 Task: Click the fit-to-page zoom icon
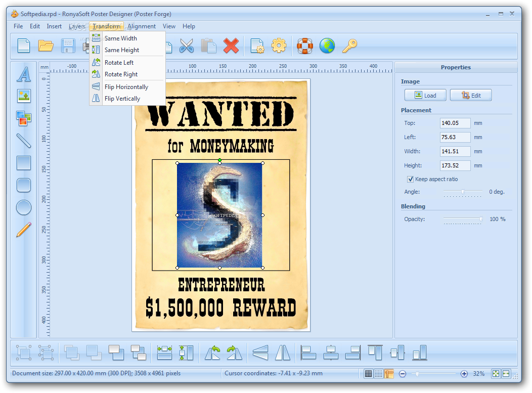[496, 374]
